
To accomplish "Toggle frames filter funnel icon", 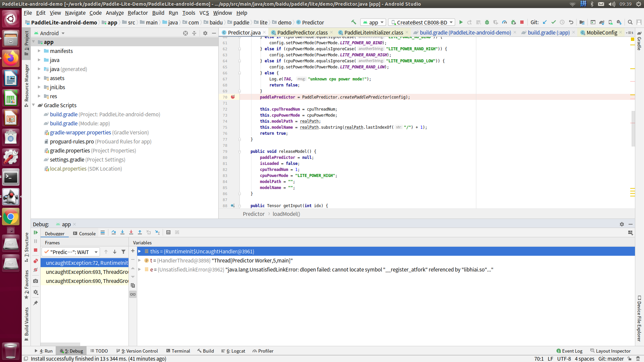I will pos(123,252).
